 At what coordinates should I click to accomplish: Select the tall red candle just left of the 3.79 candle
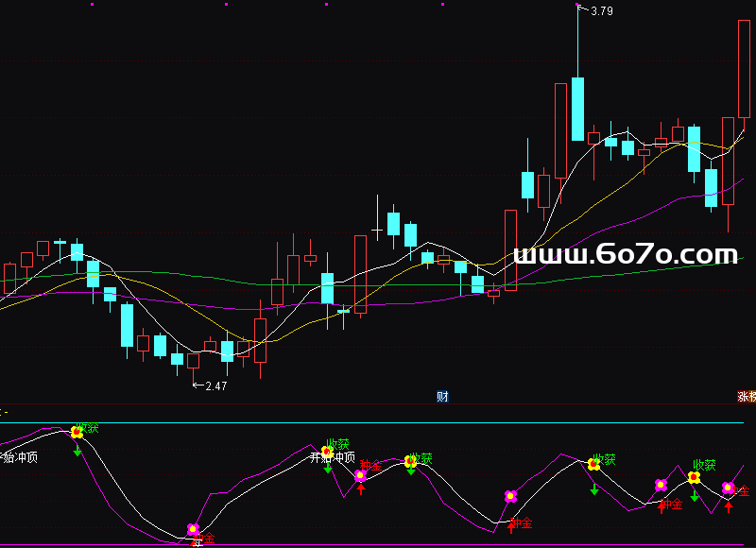click(x=560, y=130)
